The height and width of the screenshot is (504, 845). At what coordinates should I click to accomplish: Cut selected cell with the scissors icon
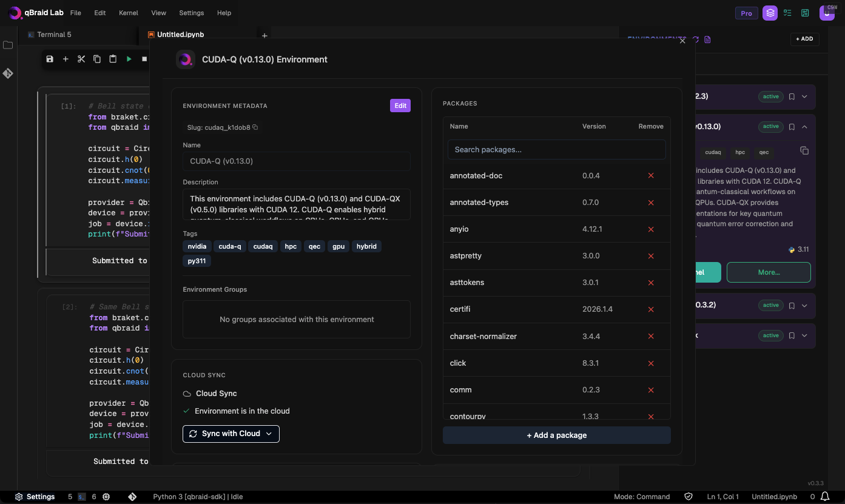[x=81, y=59]
